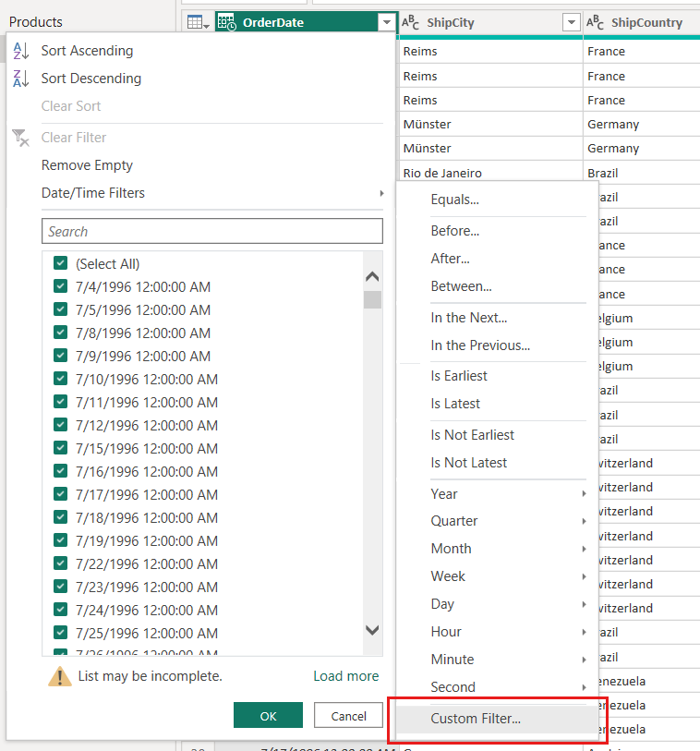Choose In the Next... filter
Screen dimensions: 700x751
click(x=469, y=318)
